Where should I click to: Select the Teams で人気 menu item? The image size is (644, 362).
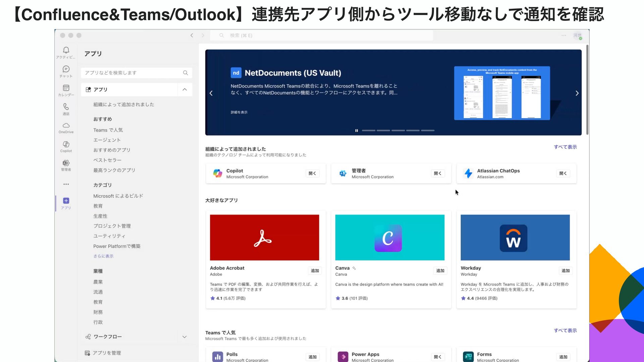click(108, 130)
